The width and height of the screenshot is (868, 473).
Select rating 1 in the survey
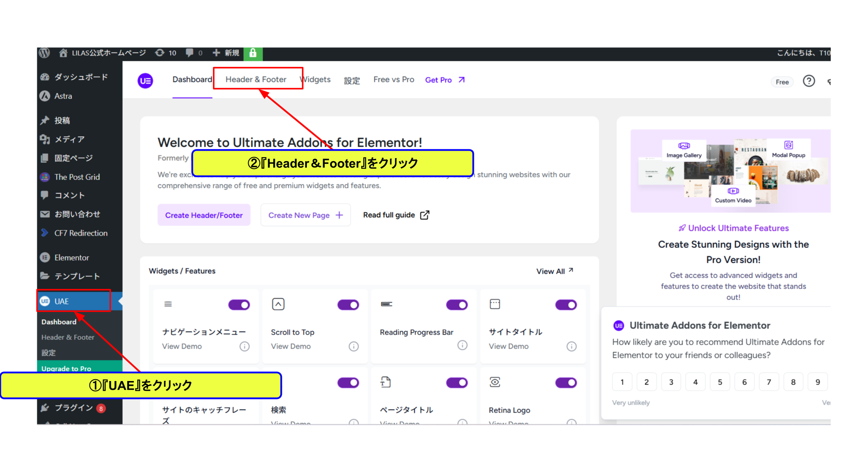[622, 382]
